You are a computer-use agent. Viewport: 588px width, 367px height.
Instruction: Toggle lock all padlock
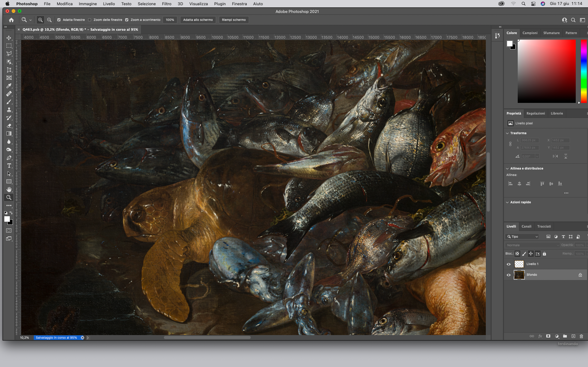(x=544, y=254)
